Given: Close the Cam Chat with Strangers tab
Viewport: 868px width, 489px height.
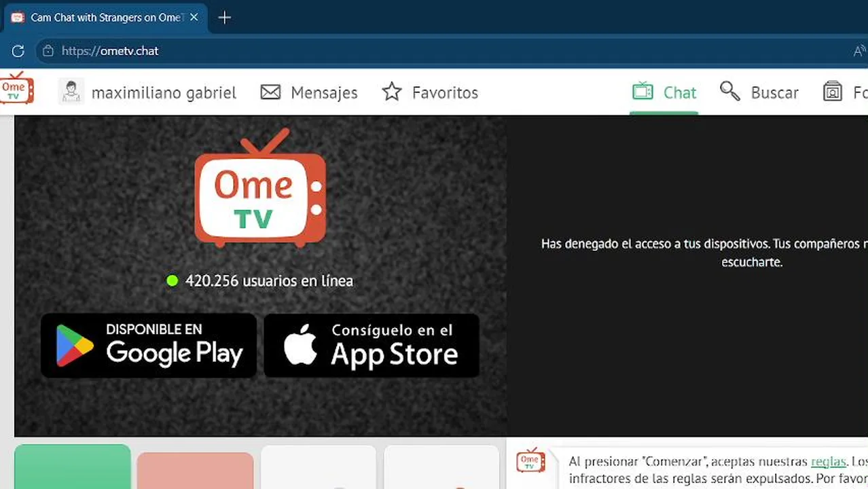Looking at the screenshot, I should (x=194, y=18).
